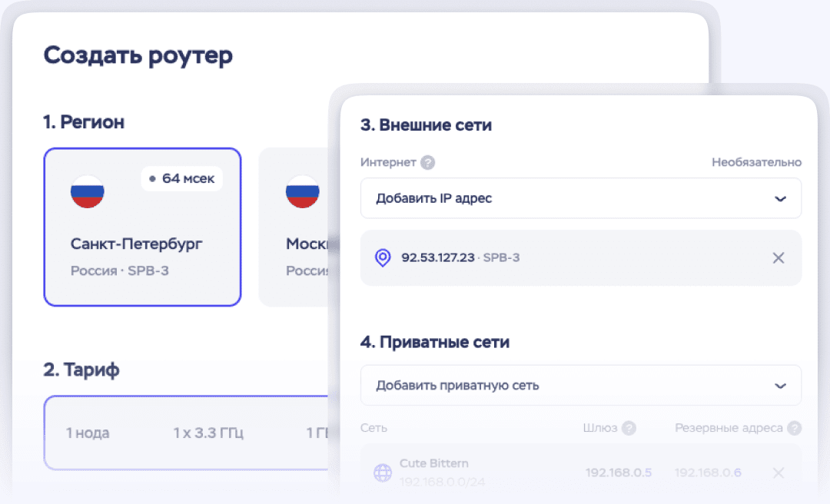
Task: Expand the Добавить приватную сеть dropdown
Action: click(x=569, y=386)
